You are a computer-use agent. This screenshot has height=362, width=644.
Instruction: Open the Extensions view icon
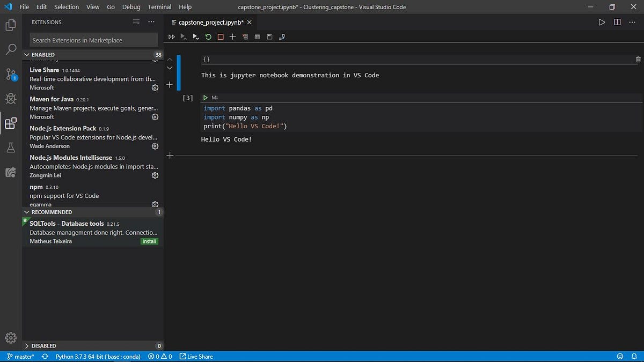pyautogui.click(x=11, y=123)
